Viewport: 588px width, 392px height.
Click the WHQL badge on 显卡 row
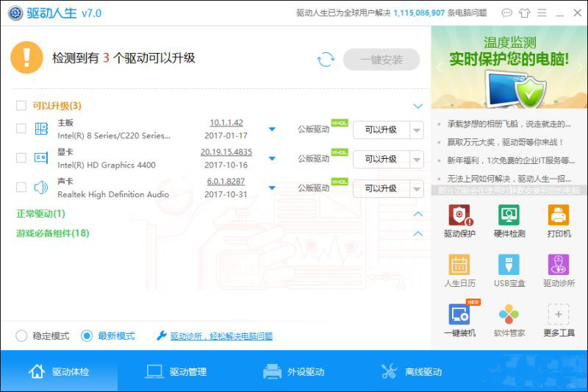pos(340,152)
